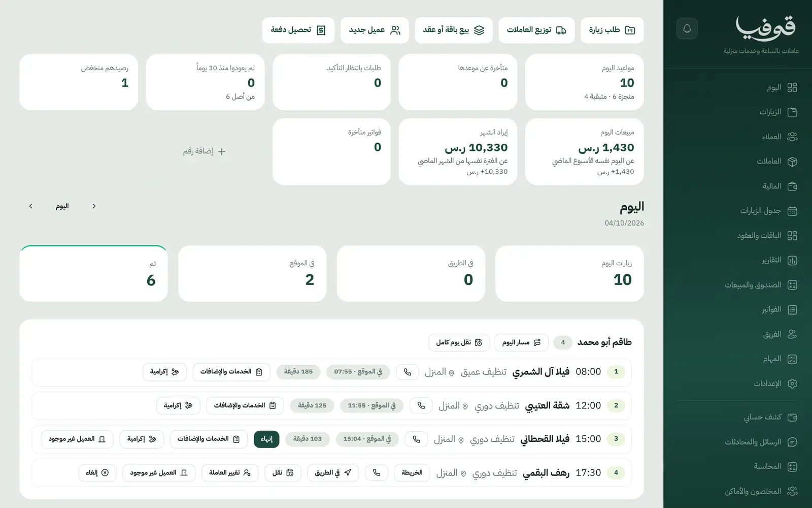The image size is (812, 508).
Task: Click the جدول الزيارات calendar icon
Action: click(792, 211)
